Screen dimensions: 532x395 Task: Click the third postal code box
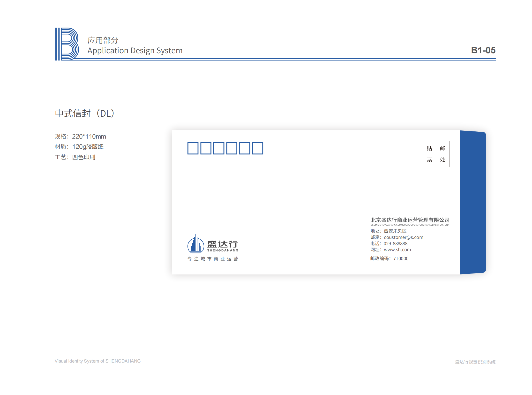click(219, 148)
